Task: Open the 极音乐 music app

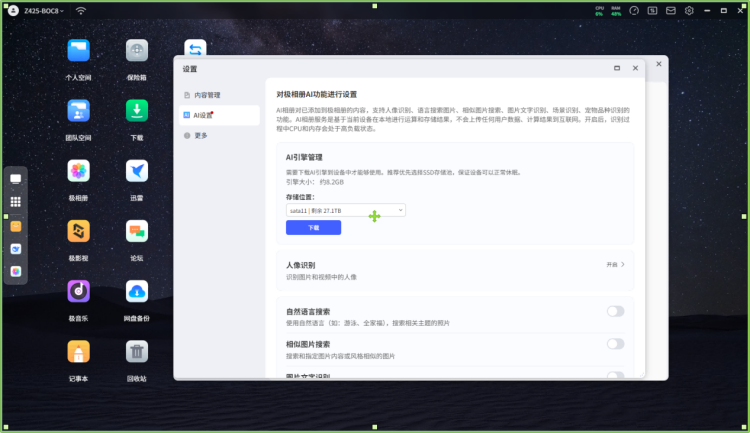Action: coord(78,292)
